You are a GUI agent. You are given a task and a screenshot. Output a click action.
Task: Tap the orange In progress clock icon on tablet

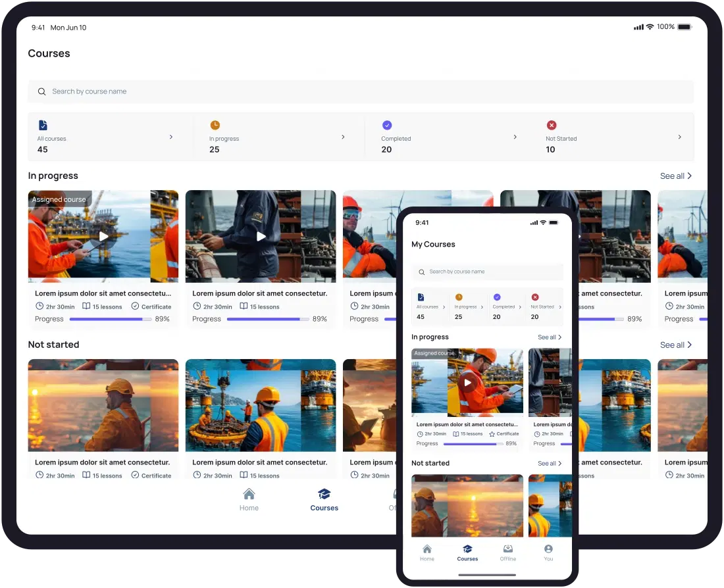[x=215, y=125]
